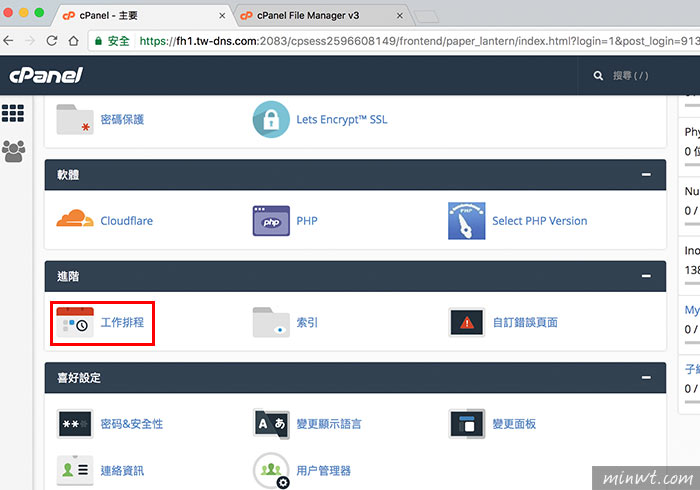Go to the browser home page
700x490 pixels.
[x=74, y=41]
